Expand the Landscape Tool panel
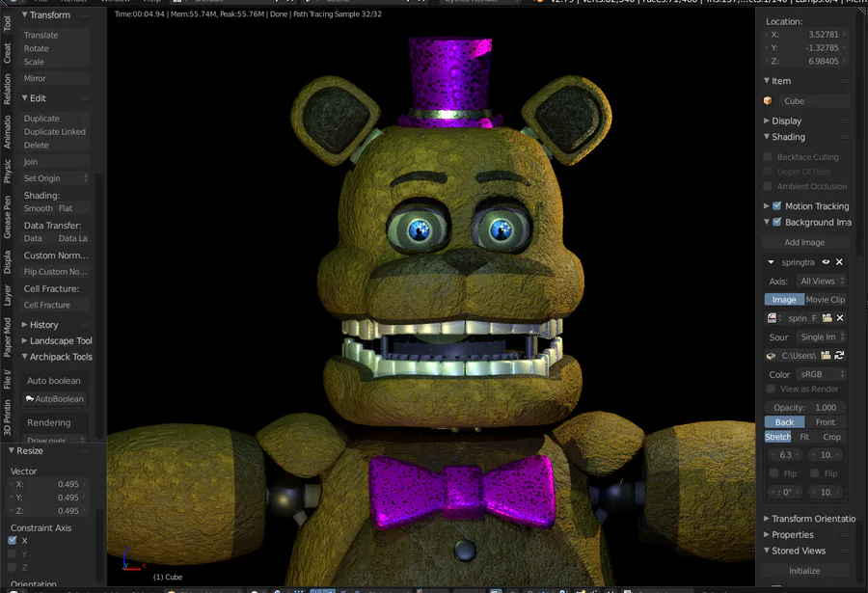 (24, 340)
